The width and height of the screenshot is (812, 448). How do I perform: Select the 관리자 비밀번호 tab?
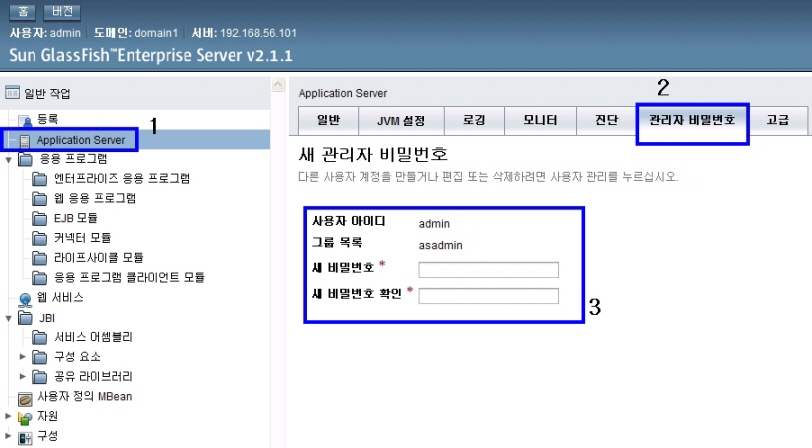click(x=692, y=120)
